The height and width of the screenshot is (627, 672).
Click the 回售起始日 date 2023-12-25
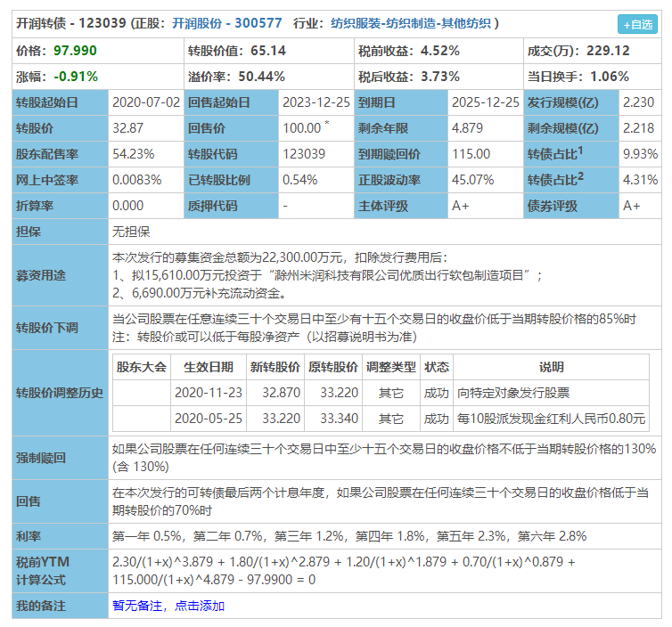(x=316, y=102)
